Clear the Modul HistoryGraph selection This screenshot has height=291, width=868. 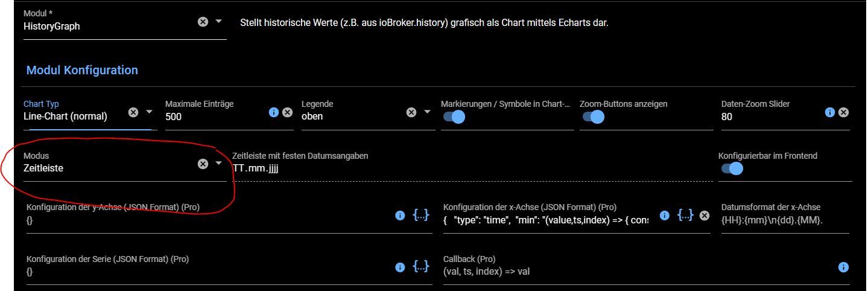(203, 22)
